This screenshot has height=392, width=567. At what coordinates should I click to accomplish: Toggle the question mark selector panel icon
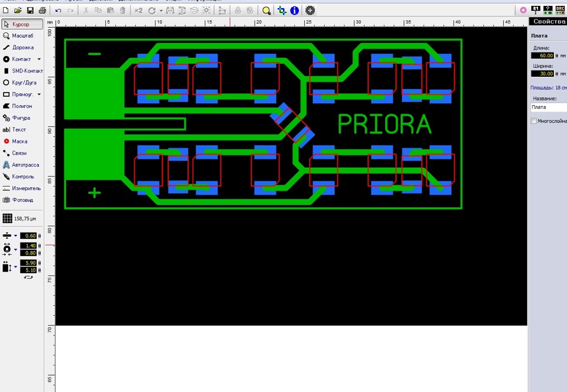pos(548,10)
